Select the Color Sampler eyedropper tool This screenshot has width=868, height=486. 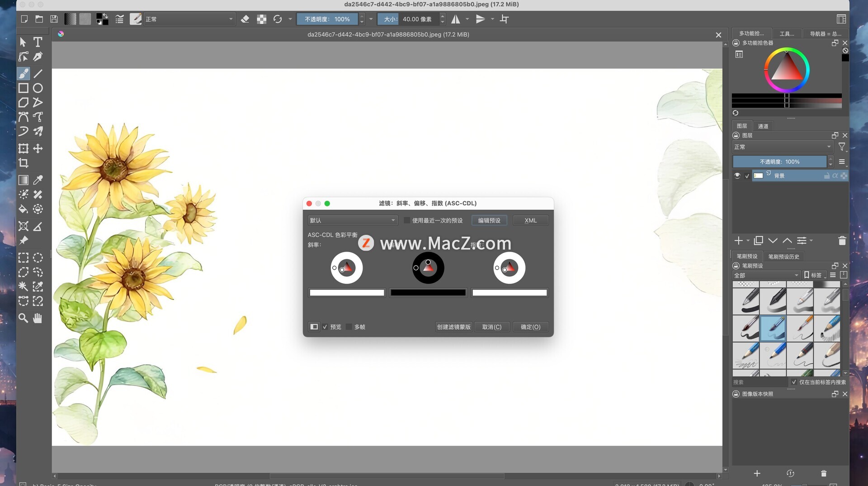click(x=38, y=180)
